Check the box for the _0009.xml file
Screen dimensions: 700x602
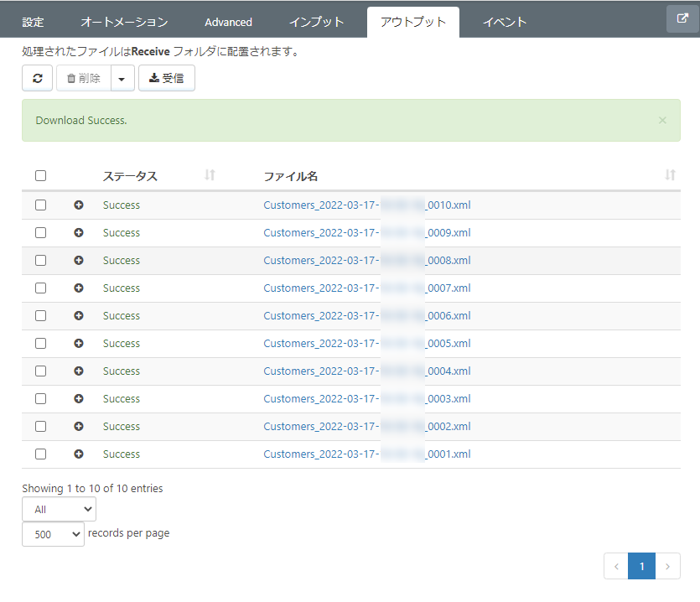40,233
